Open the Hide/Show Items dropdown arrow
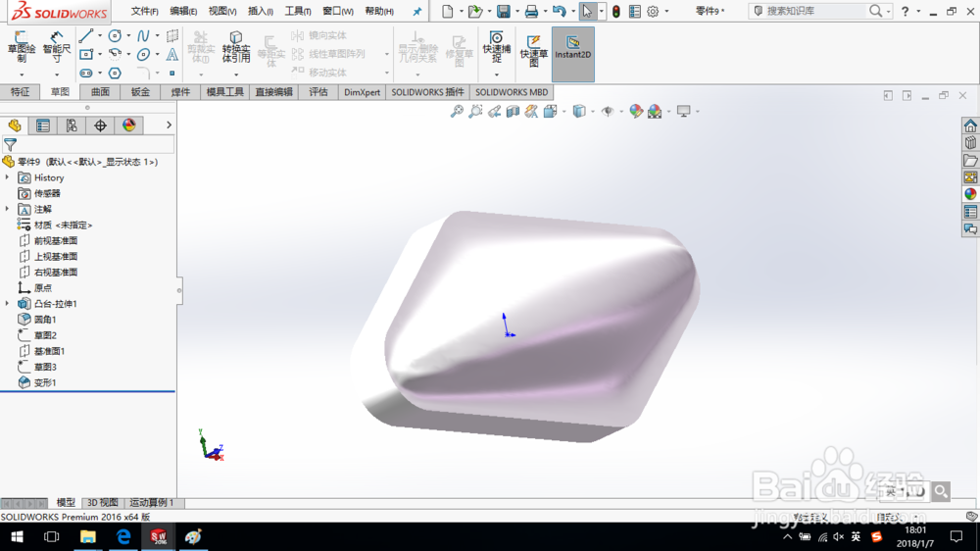 (x=621, y=112)
